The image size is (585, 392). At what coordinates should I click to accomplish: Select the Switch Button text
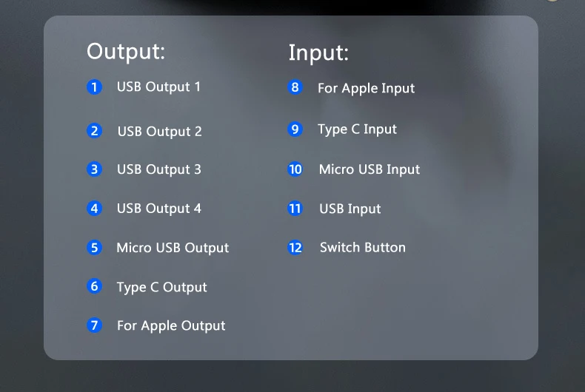point(363,248)
